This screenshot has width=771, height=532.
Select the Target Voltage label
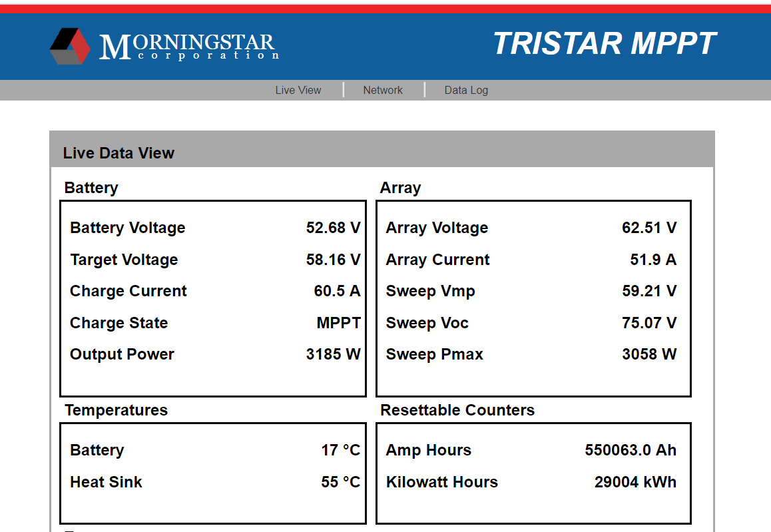coord(124,260)
